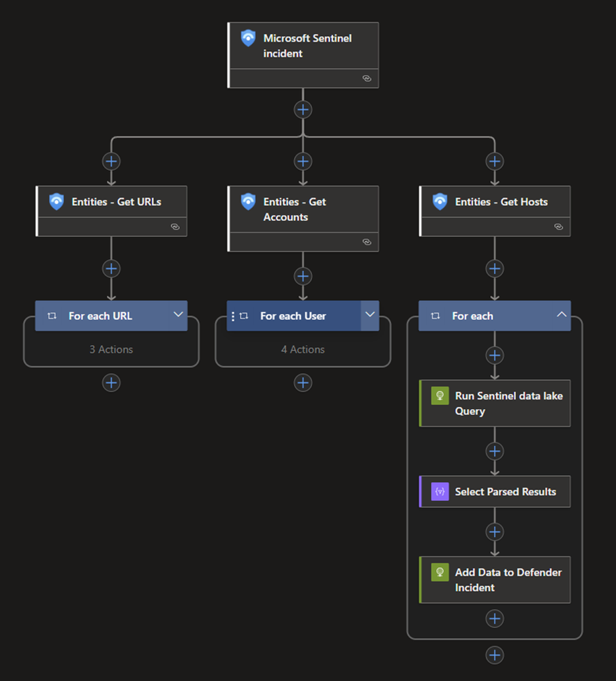
Task: Add step between Get URLs and For each URL
Action: pos(111,269)
